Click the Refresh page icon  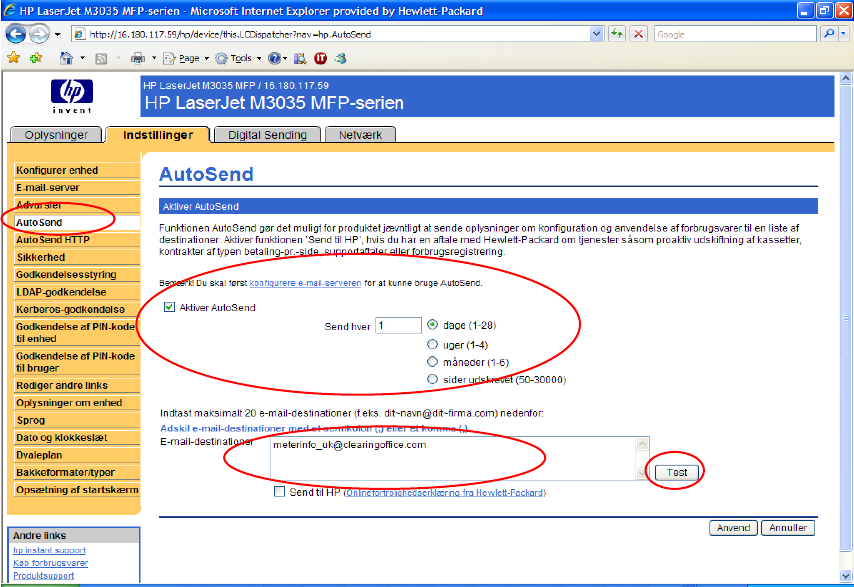tap(617, 34)
